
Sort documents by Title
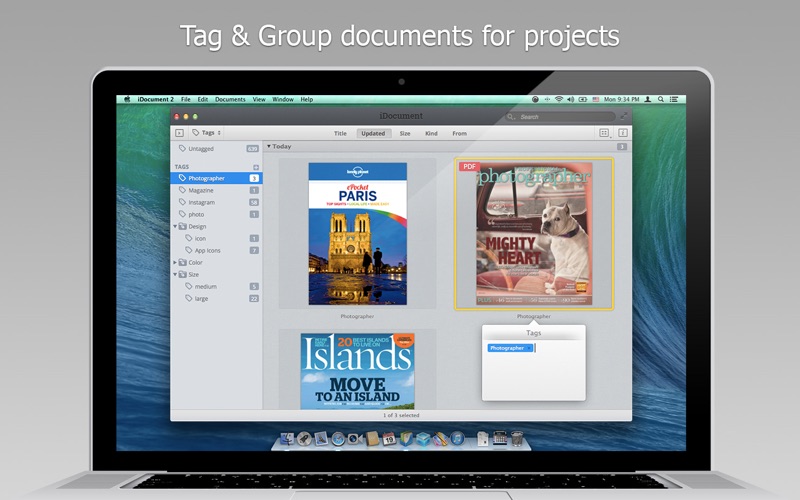[340, 133]
